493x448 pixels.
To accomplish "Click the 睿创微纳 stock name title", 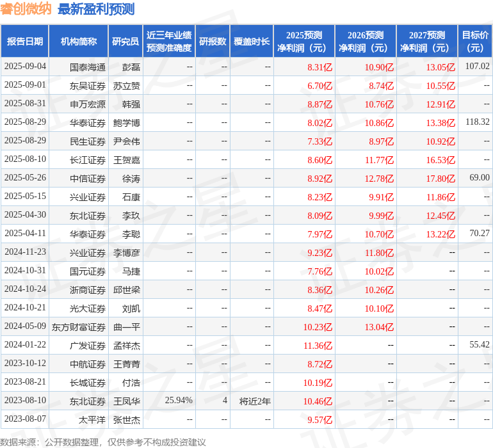I will (x=27, y=9).
